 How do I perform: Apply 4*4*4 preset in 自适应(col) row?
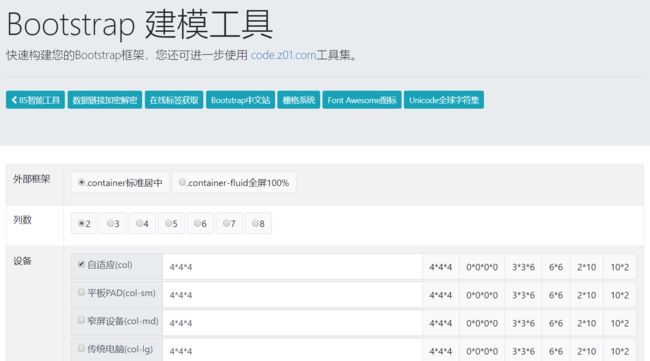pyautogui.click(x=441, y=267)
